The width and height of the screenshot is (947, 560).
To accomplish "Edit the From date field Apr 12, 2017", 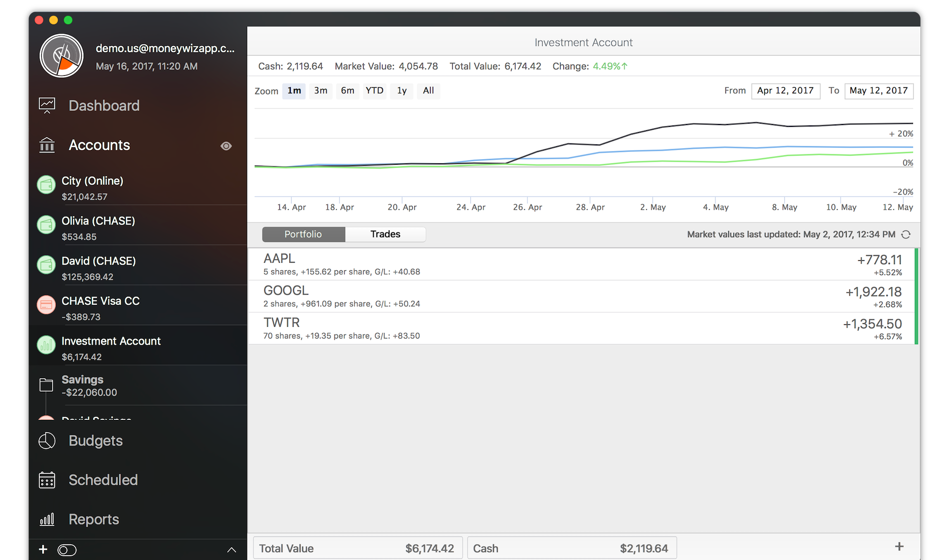I will tap(786, 91).
